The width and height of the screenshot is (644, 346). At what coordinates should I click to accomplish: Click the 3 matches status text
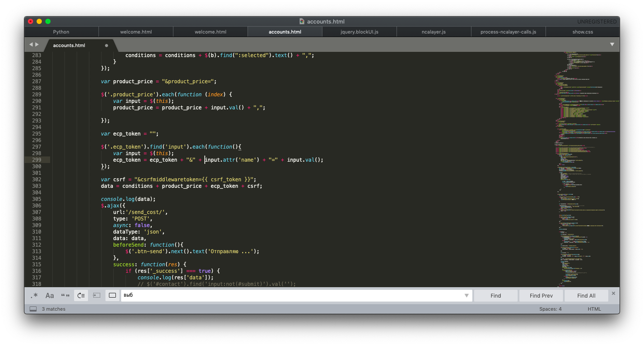[x=54, y=309]
